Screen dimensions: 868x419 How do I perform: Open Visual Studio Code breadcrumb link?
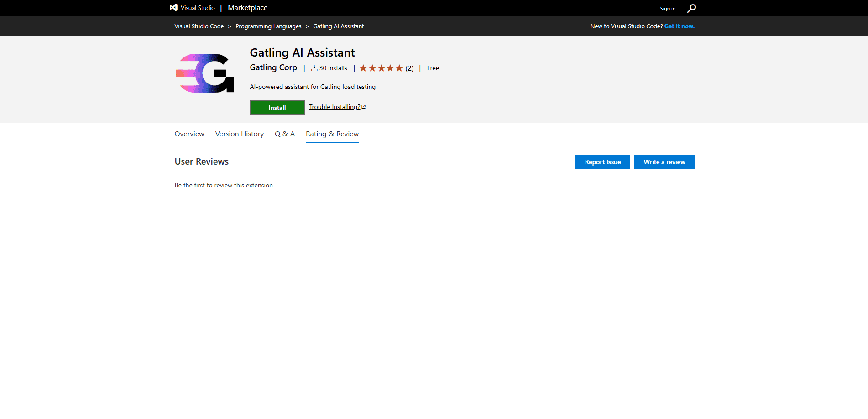(x=199, y=26)
